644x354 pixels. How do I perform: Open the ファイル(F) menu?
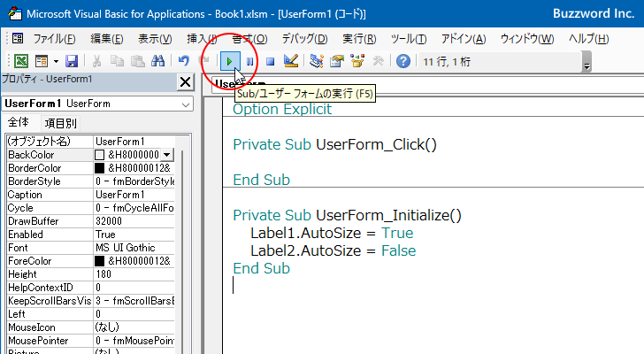[54, 39]
